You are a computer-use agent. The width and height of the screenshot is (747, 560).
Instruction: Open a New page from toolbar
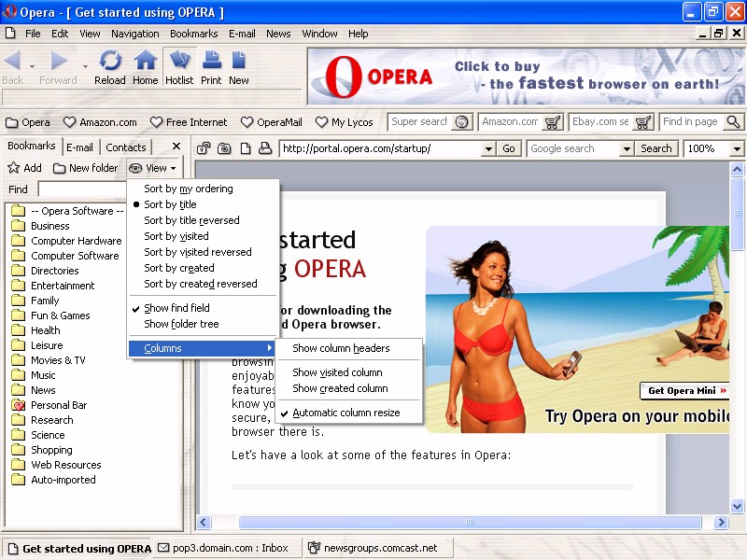click(239, 67)
